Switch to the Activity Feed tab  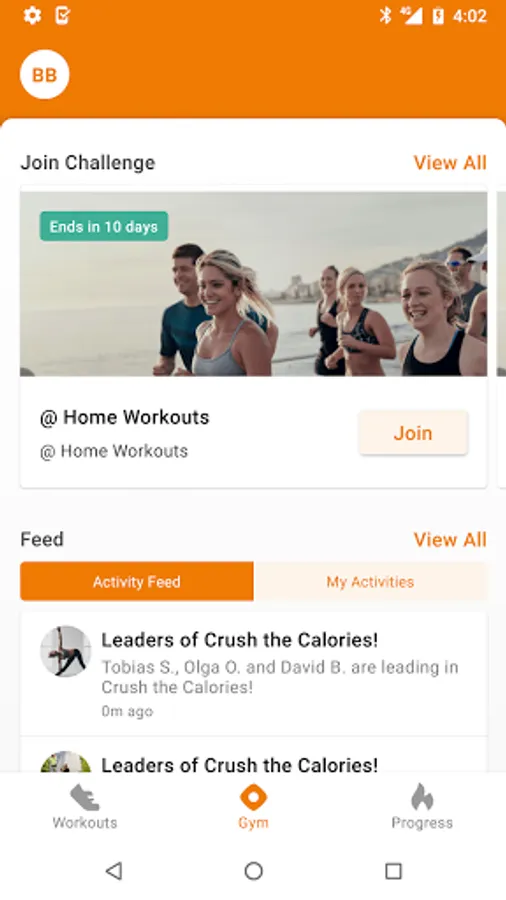pyautogui.click(x=137, y=581)
